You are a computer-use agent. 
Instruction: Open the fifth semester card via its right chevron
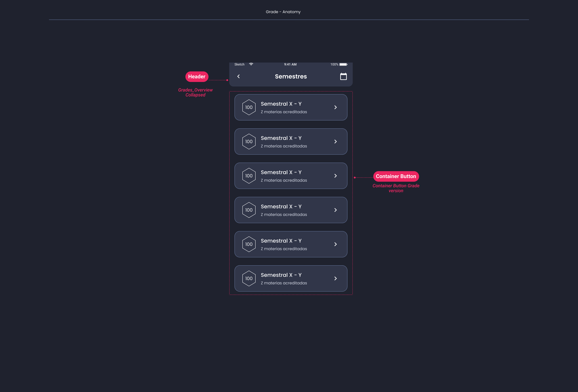click(x=335, y=244)
